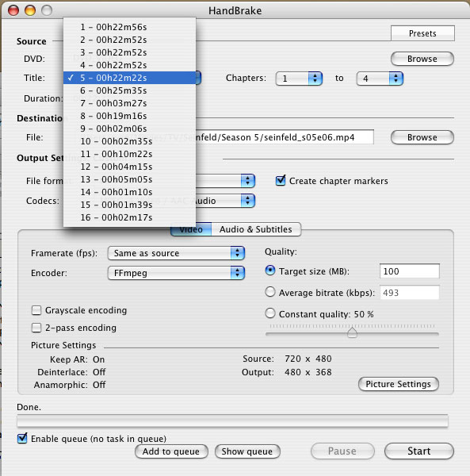Toggle Enable queue checkbox
Viewport: 470px width, 476px height.
click(22, 439)
